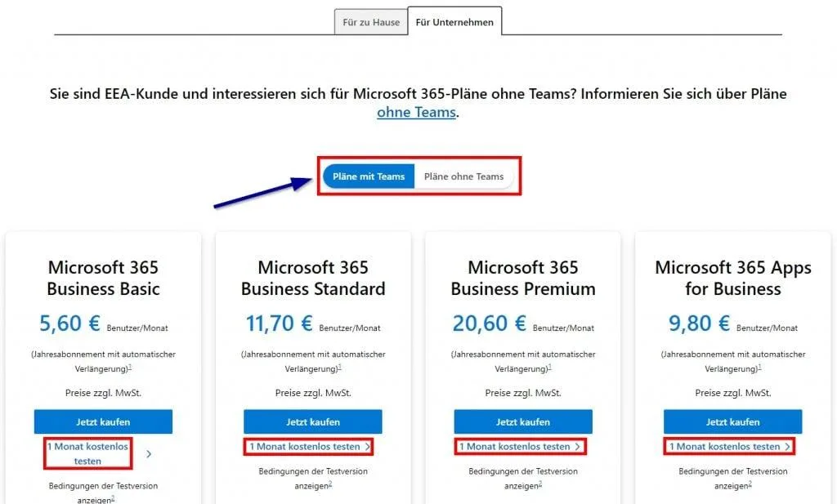View trial conditions under Business Standard
The height and width of the screenshot is (504, 837).
click(x=312, y=478)
